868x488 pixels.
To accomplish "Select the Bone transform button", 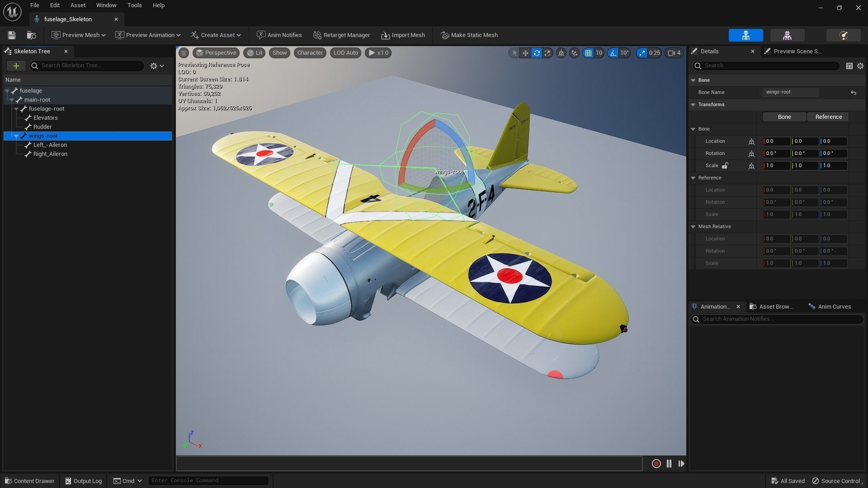I will click(784, 117).
